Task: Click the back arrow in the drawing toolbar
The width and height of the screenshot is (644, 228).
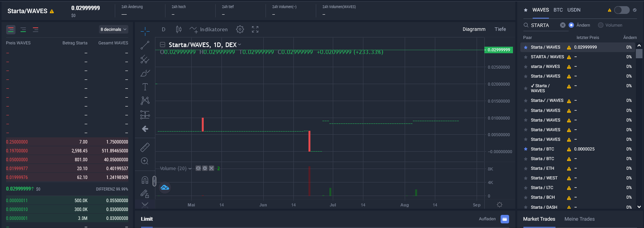Action: (145, 129)
